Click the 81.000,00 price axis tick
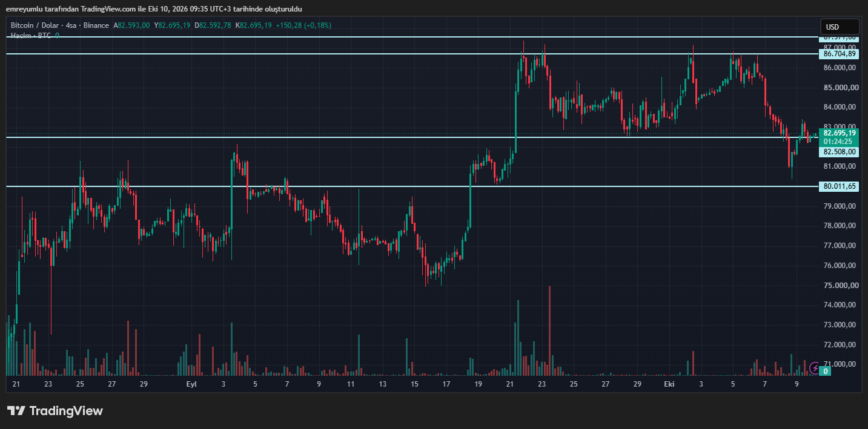Screen dimensions: 868x429 click(x=841, y=166)
